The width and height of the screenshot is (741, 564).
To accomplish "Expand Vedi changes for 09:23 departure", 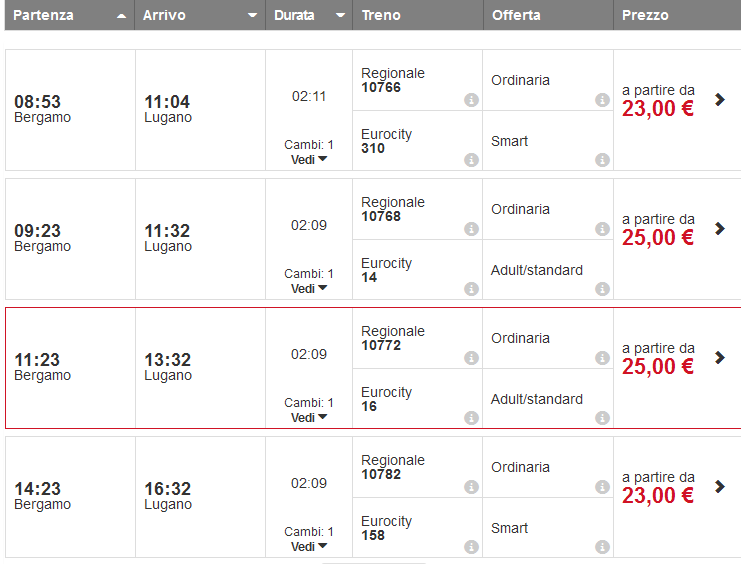I will [309, 289].
